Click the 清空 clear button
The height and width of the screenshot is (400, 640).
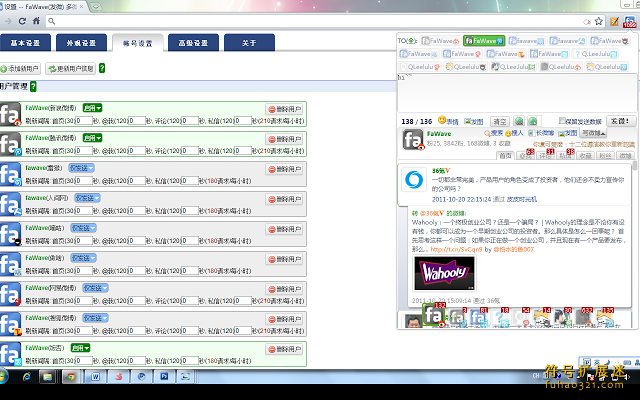[500, 121]
